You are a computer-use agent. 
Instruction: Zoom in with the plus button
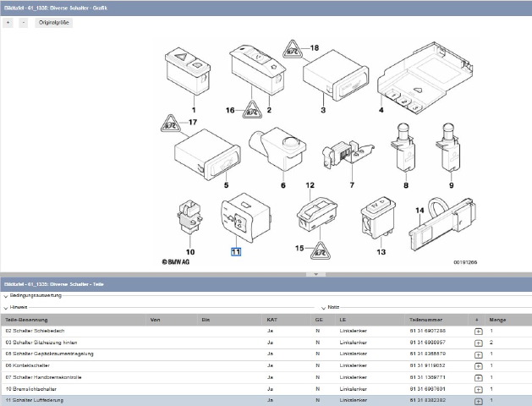point(8,23)
